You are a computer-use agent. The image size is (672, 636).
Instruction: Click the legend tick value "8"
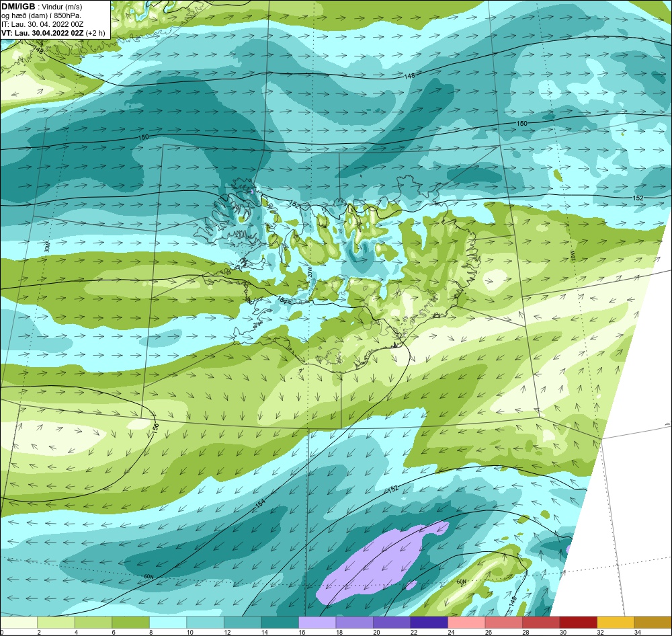coord(151,632)
